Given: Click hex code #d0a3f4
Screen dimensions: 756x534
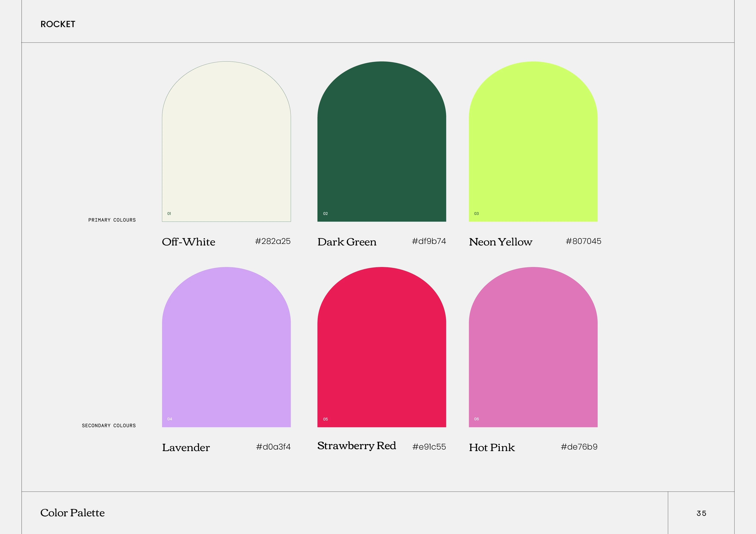Looking at the screenshot, I should (273, 447).
